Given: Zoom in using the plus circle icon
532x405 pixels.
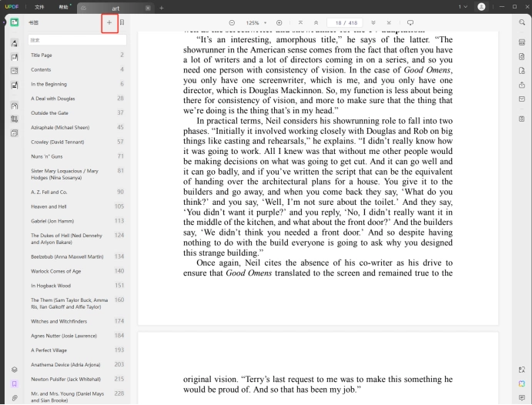Looking at the screenshot, I should point(279,23).
